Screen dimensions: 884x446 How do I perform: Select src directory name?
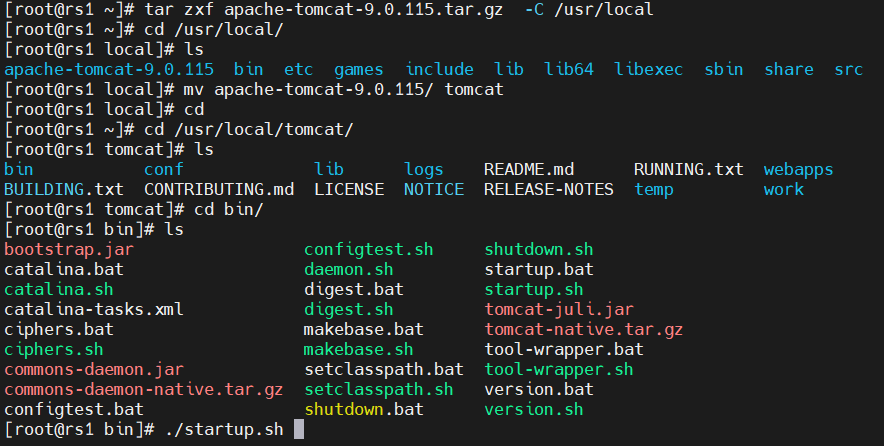click(x=848, y=69)
